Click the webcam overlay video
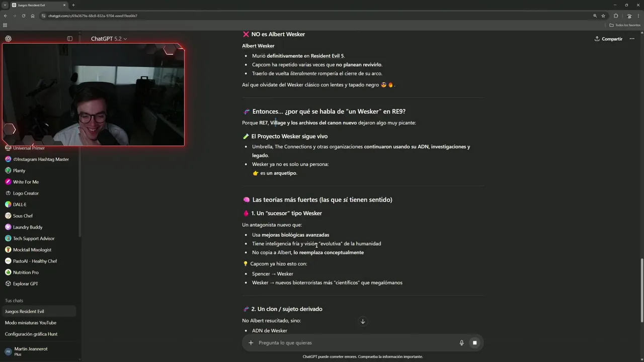The image size is (644, 362). tap(93, 95)
